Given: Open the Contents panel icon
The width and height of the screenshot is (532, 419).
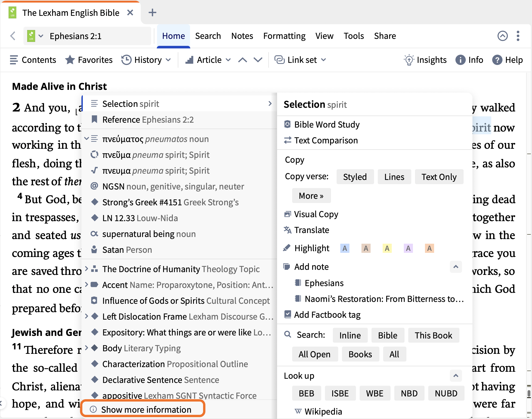Looking at the screenshot, I should click(14, 60).
